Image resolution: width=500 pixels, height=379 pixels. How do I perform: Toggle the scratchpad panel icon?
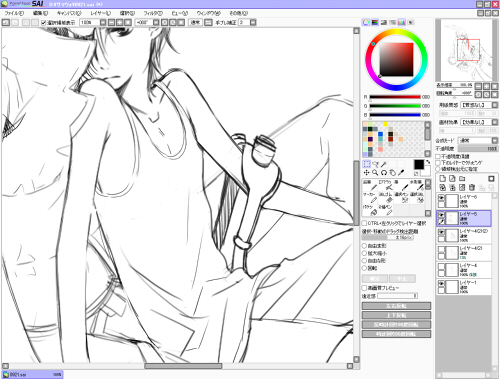(411, 22)
